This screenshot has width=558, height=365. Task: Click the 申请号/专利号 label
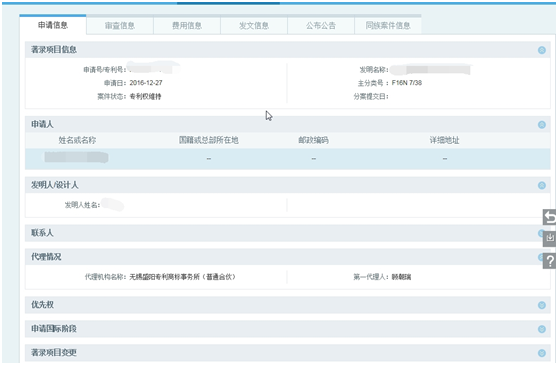(x=105, y=69)
